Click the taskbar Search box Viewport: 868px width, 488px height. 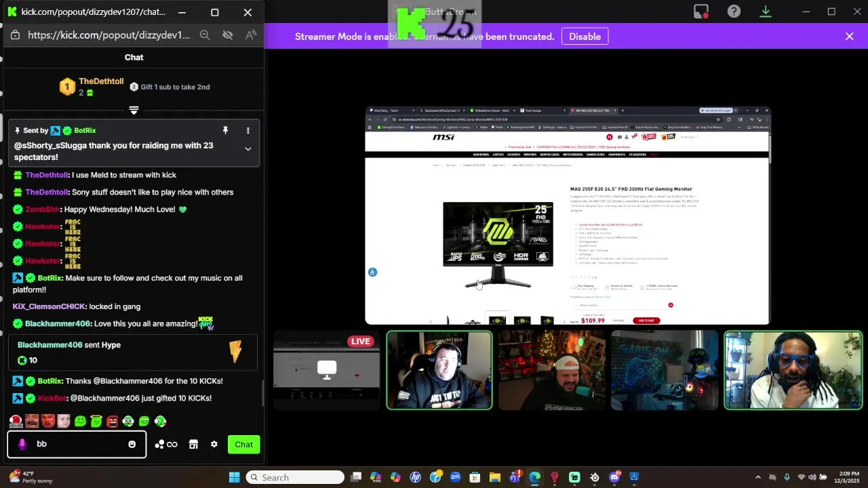(x=295, y=477)
